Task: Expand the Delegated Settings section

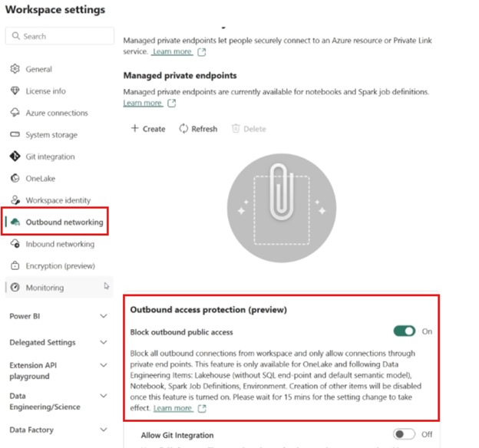Action: 104,342
